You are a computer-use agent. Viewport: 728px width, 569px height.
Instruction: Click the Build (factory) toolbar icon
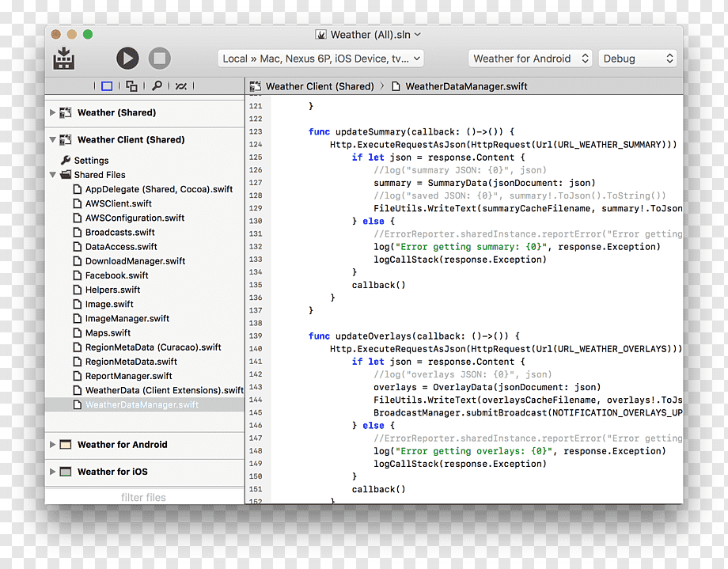63,59
